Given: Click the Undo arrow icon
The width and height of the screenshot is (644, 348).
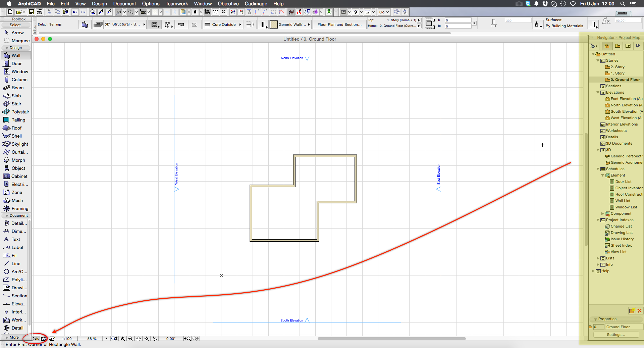Looking at the screenshot, I should (x=75, y=12).
